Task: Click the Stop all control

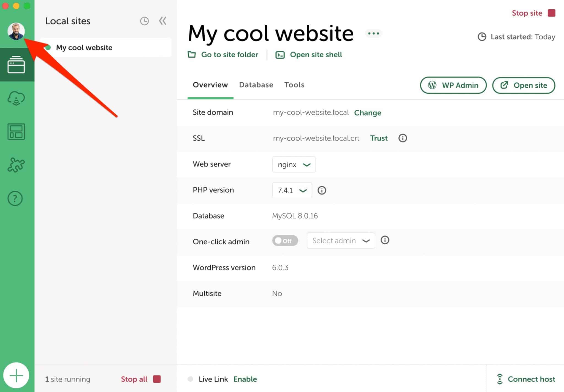Action: (x=134, y=379)
